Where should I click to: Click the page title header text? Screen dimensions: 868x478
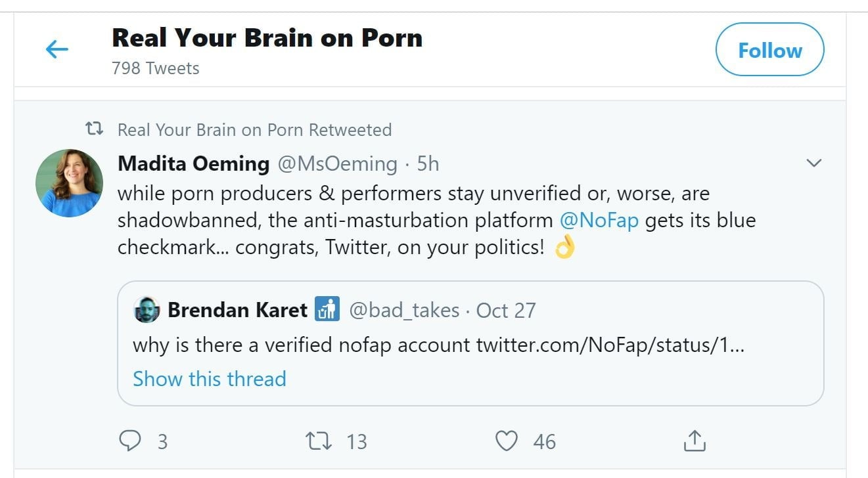(267, 38)
